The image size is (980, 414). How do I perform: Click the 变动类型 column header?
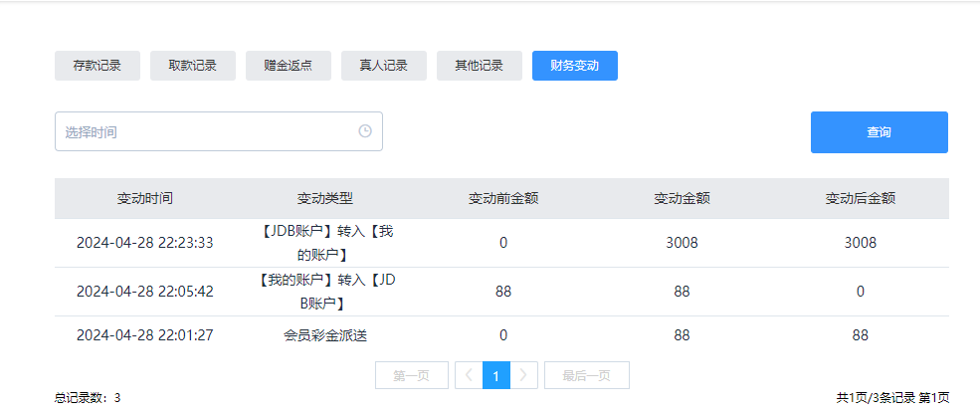(325, 198)
